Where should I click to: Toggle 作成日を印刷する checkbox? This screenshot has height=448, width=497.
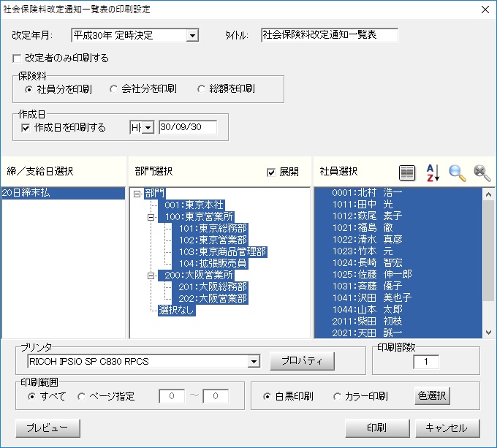(x=26, y=128)
